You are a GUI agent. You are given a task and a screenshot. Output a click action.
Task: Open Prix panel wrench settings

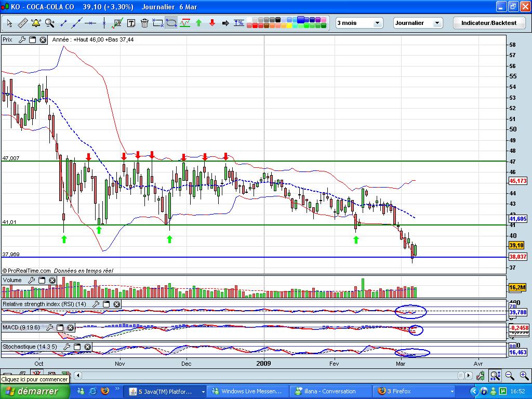coord(22,39)
